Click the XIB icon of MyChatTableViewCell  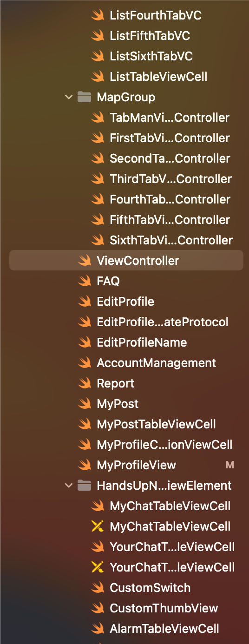[x=98, y=526]
